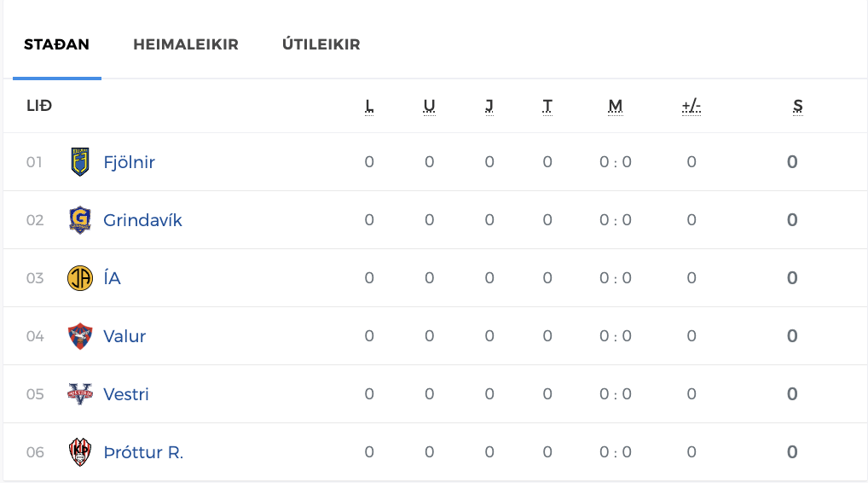This screenshot has height=483, width=868.
Task: Click the Þróttur R. team crest
Action: click(x=79, y=452)
